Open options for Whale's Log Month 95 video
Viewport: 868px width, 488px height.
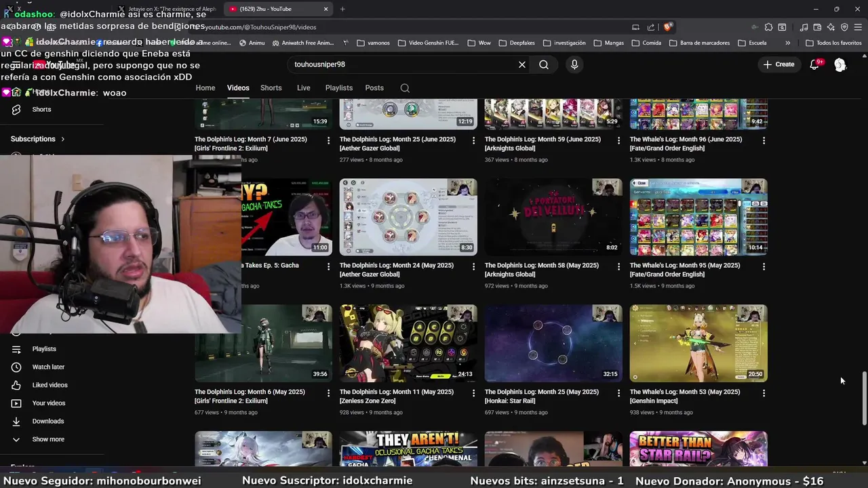pos(764,267)
